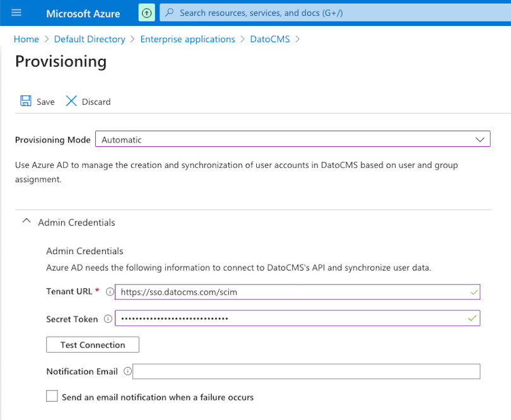Enable email notification on failure
Viewport: 511px width, 420px height.
pos(51,396)
